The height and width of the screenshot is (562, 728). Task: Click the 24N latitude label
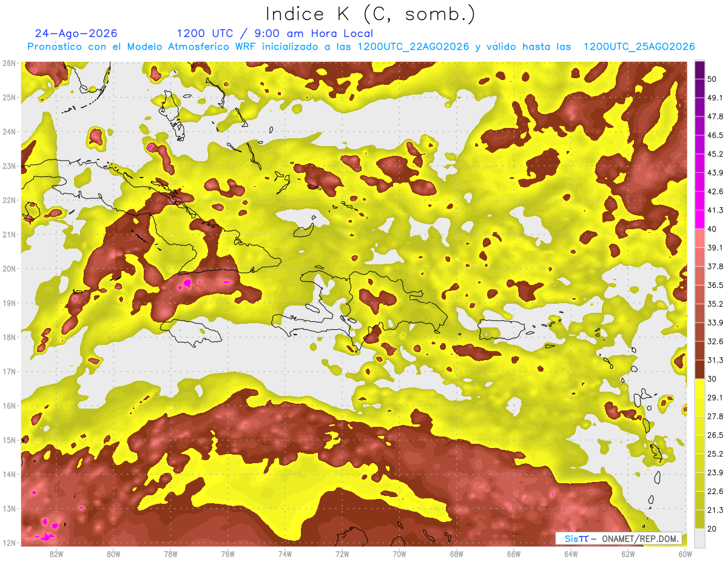pyautogui.click(x=9, y=132)
